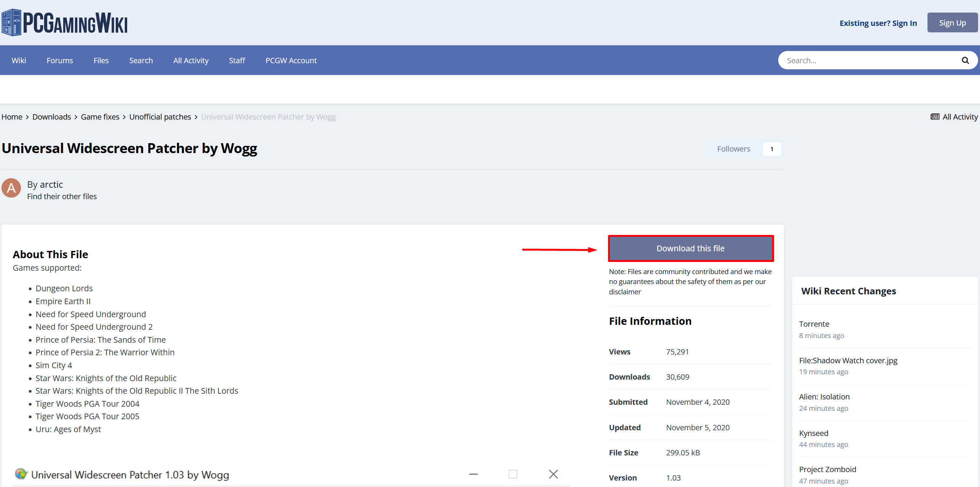Viewport: 980px width, 487px height.
Task: Open Find their other files link
Action: (x=62, y=196)
